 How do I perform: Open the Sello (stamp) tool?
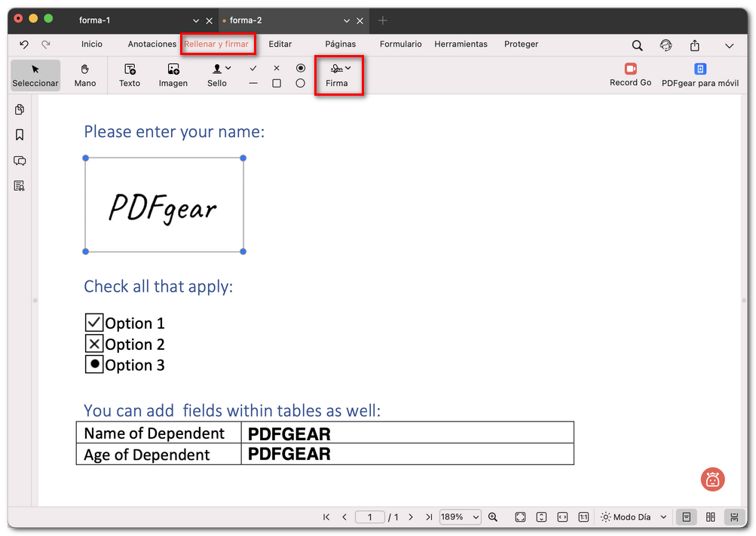click(x=216, y=75)
